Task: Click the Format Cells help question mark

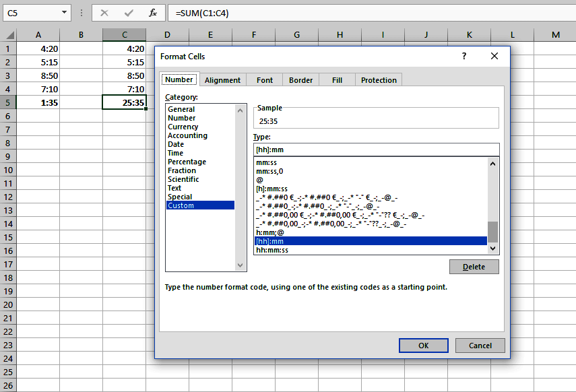Action: 463,57
